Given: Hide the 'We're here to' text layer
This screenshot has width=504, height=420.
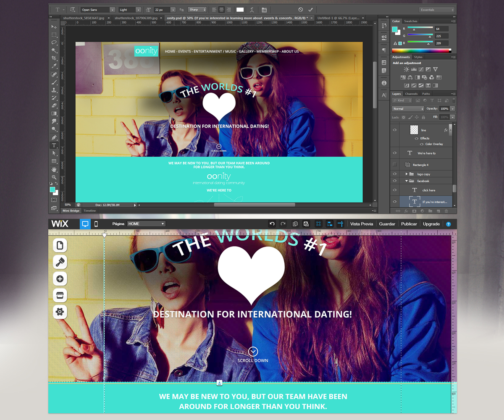Looking at the screenshot, I should pyautogui.click(x=394, y=153).
